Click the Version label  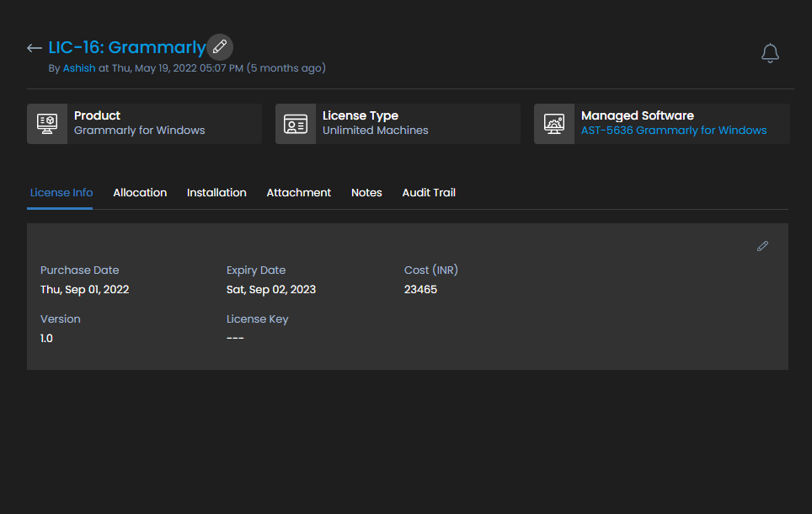60,319
